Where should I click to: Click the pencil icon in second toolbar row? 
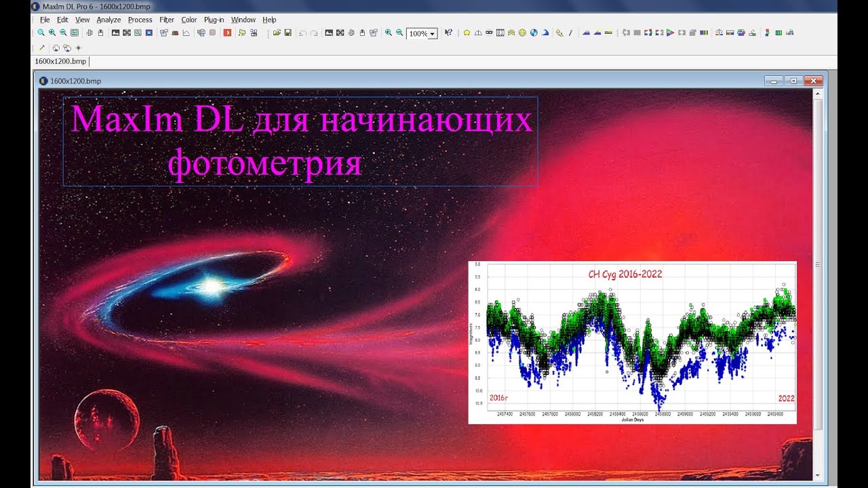click(42, 48)
